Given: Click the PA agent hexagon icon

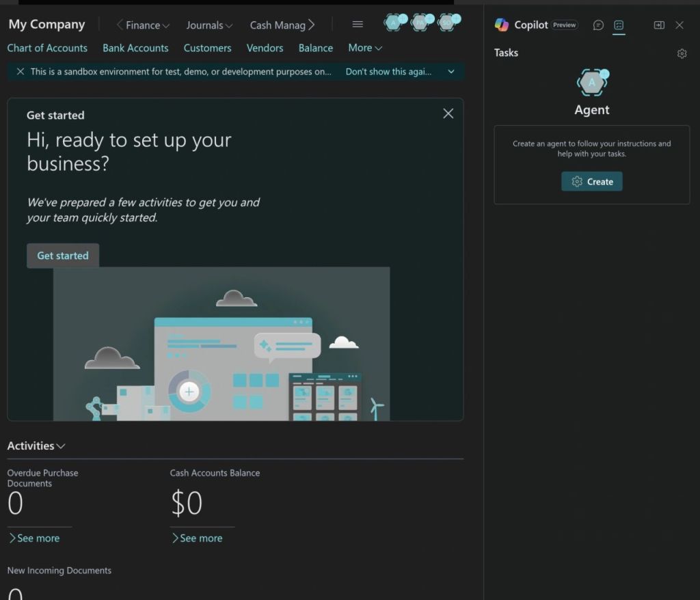Looking at the screenshot, I should [x=420, y=23].
